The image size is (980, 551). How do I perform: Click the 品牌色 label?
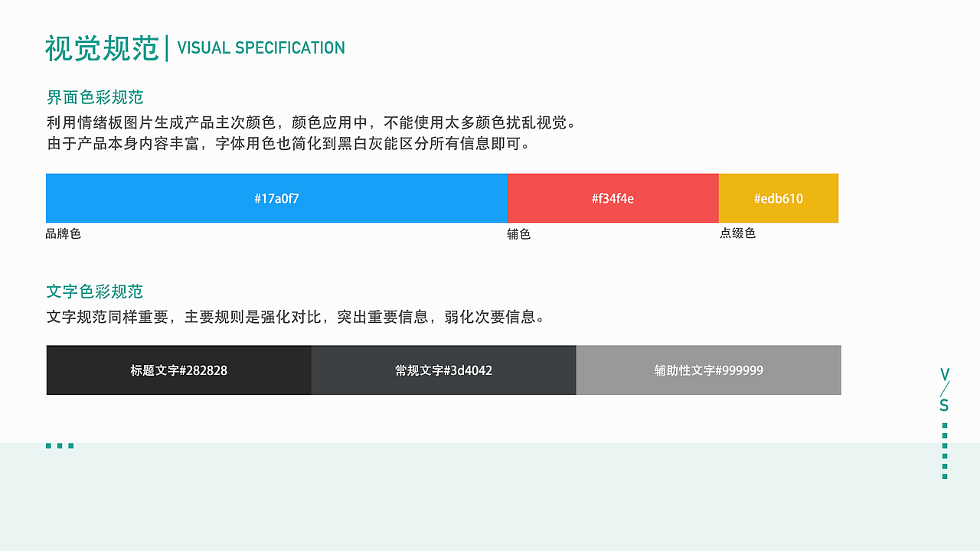[64, 233]
